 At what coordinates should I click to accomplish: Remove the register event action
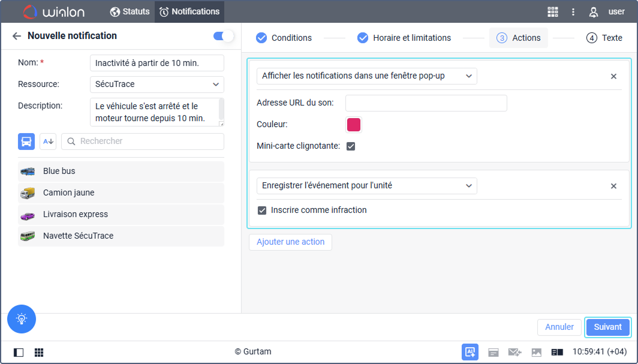point(613,186)
